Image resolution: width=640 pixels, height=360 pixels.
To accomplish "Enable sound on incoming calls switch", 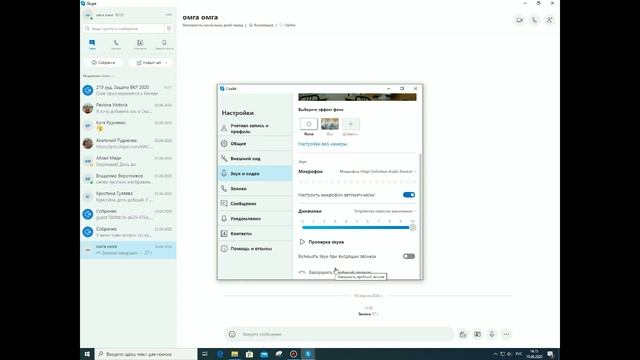I will tap(409, 256).
